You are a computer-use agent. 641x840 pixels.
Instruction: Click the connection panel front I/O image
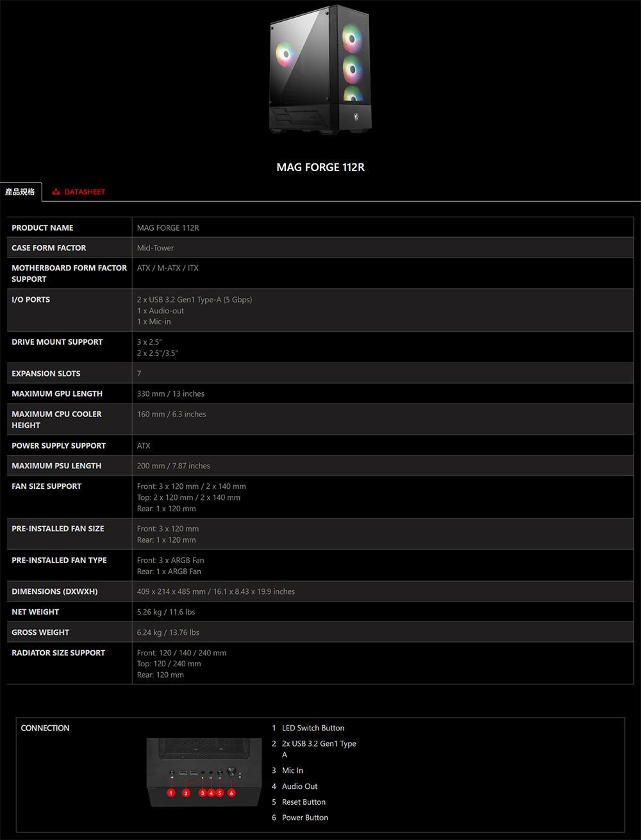coord(204,772)
